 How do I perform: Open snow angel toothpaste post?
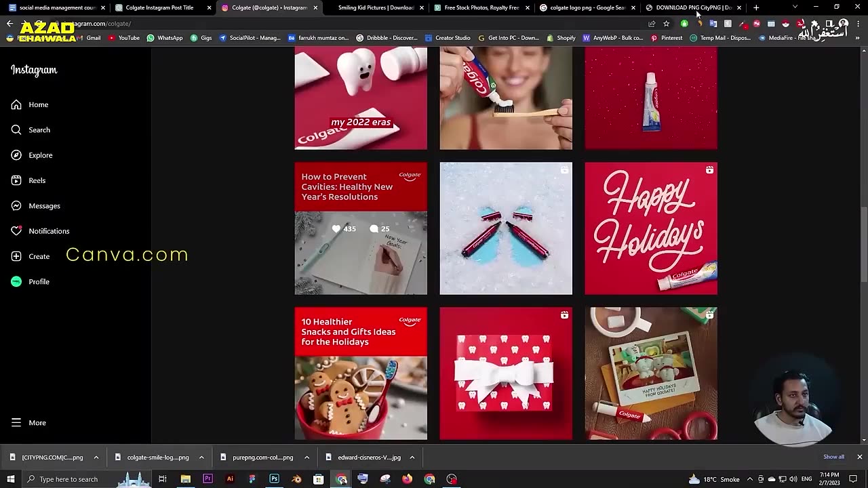[506, 228]
